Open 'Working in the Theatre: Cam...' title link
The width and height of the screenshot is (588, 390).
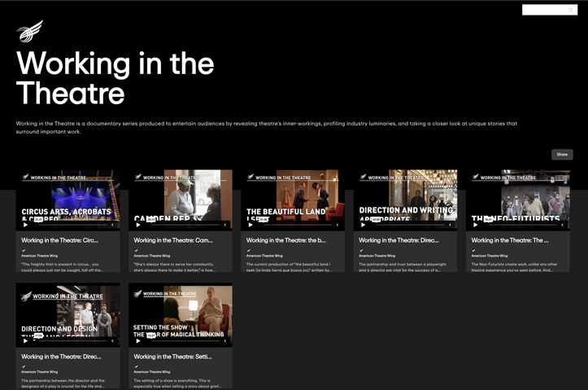coord(173,240)
